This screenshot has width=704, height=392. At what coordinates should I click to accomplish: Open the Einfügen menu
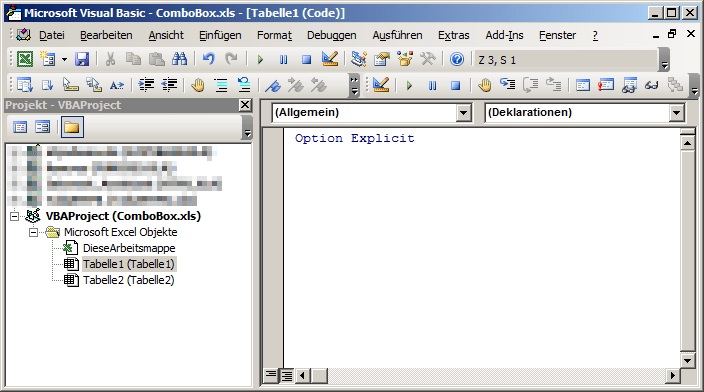(220, 35)
